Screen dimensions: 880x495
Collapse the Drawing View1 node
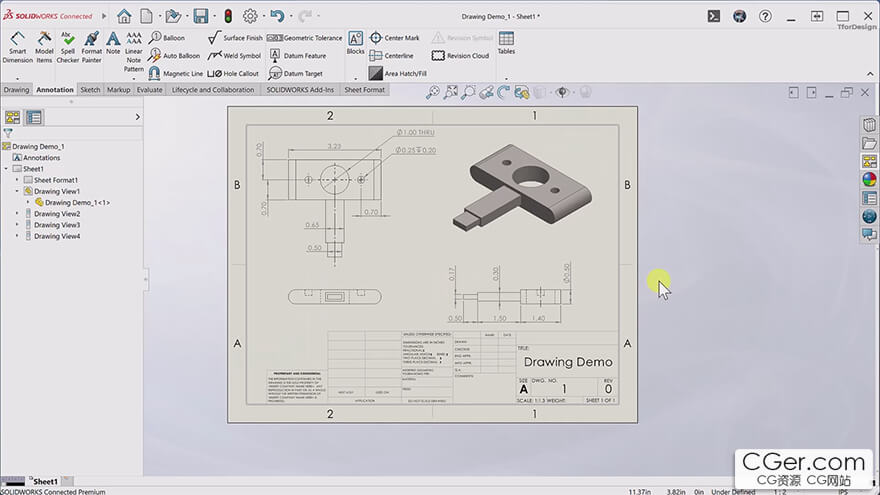(17, 191)
